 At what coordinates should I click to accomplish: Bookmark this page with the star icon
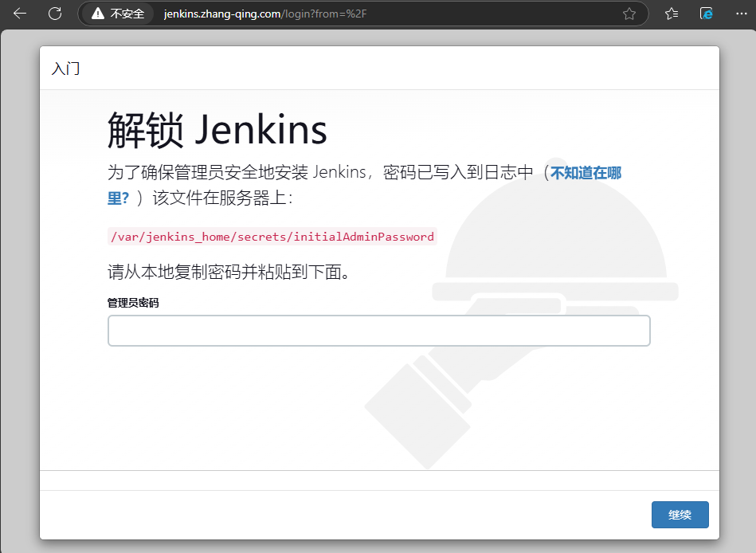(629, 14)
